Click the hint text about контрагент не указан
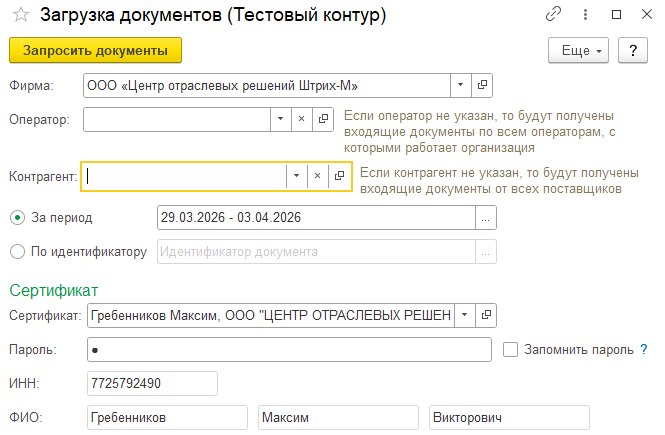 499,181
